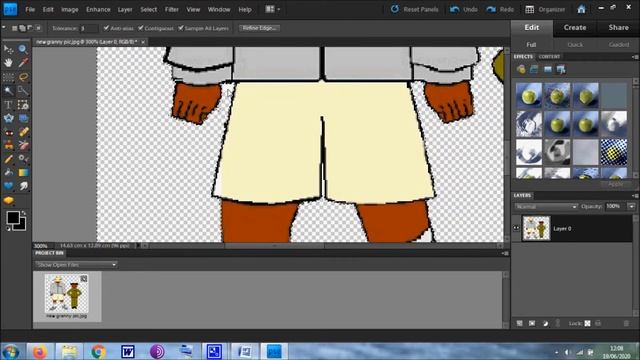This screenshot has height=360, width=640.
Task: Switch to the Share tab
Action: pyautogui.click(x=618, y=27)
